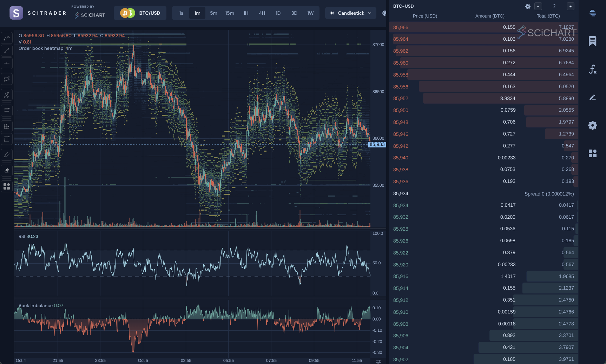Screen dimensions: 606x364
Task: Open the large settings gear in right sidebar
Action: pyautogui.click(x=593, y=125)
